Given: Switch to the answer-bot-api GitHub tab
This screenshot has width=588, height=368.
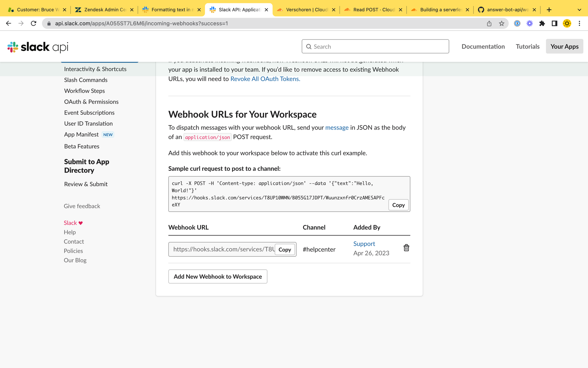Looking at the screenshot, I should (507, 10).
